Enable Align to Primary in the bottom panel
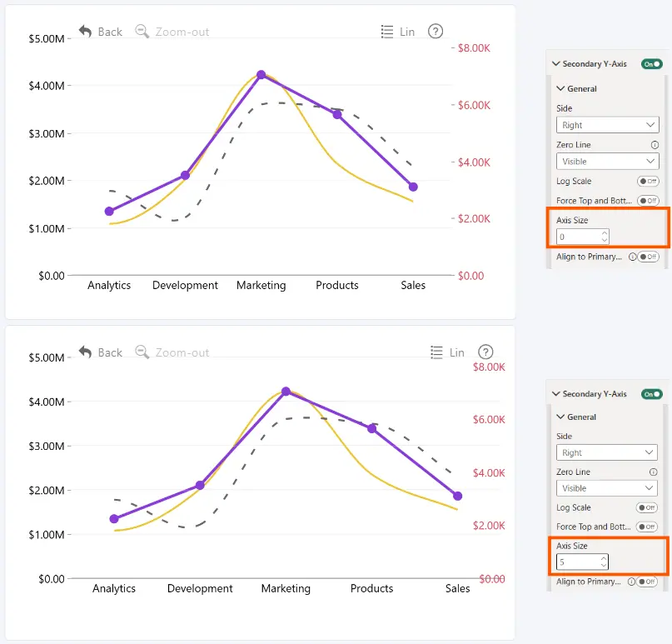The width and height of the screenshot is (672, 644). (647, 582)
